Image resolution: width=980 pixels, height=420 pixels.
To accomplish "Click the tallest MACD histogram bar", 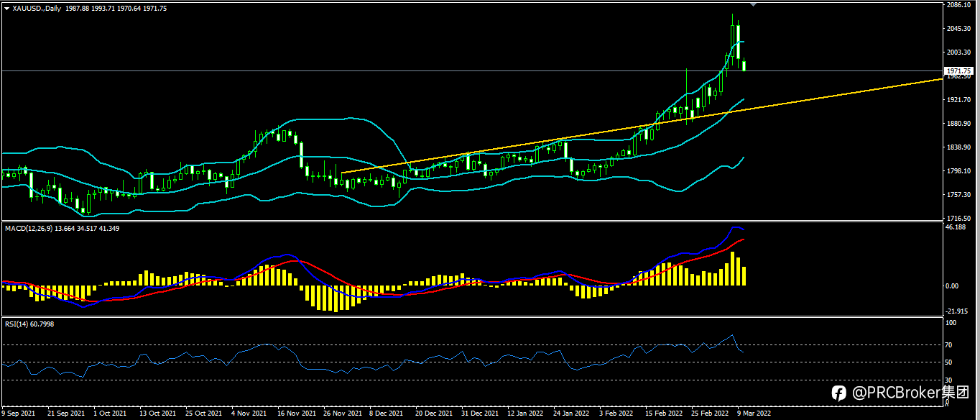I will (x=733, y=268).
